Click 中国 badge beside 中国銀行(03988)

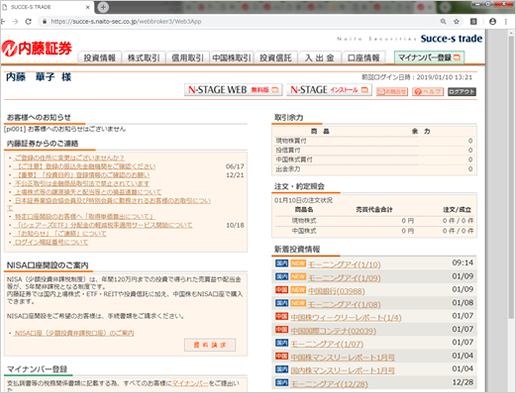click(x=282, y=290)
